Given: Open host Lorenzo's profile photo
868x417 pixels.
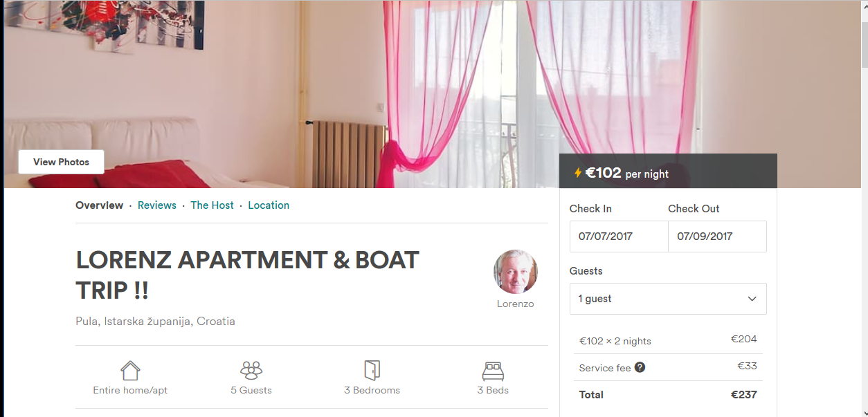Looking at the screenshot, I should [x=515, y=272].
